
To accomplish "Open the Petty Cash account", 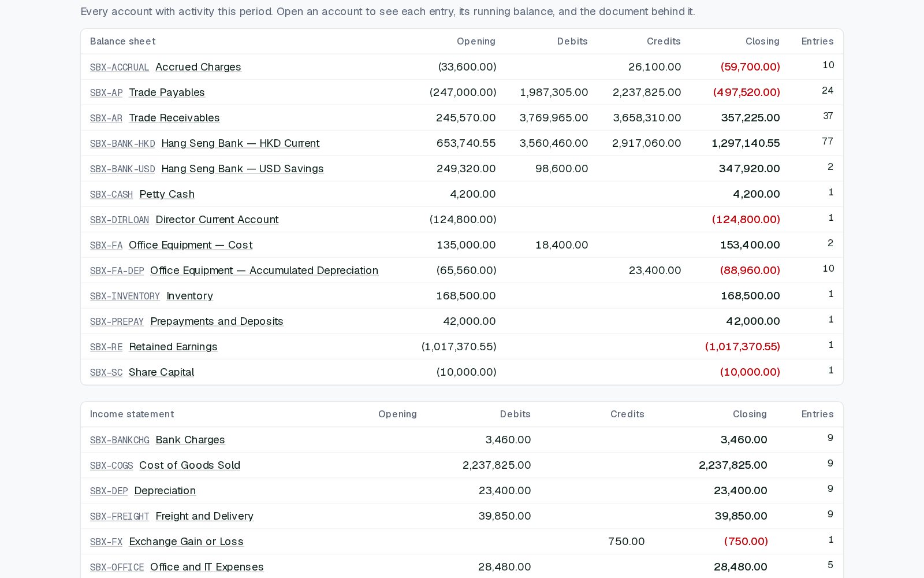I will point(167,194).
